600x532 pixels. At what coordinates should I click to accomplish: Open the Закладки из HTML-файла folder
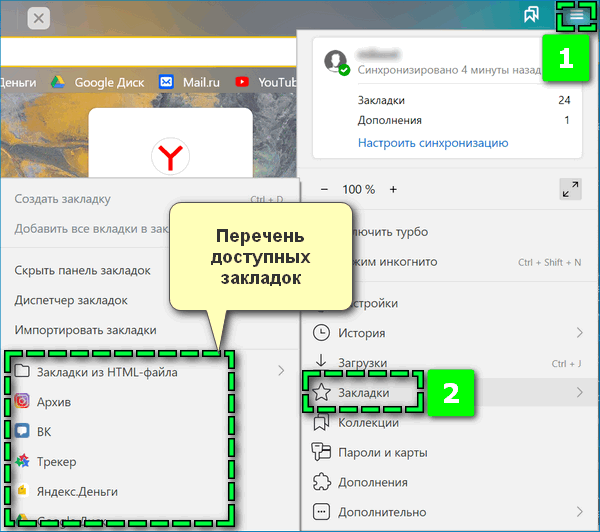click(150, 372)
